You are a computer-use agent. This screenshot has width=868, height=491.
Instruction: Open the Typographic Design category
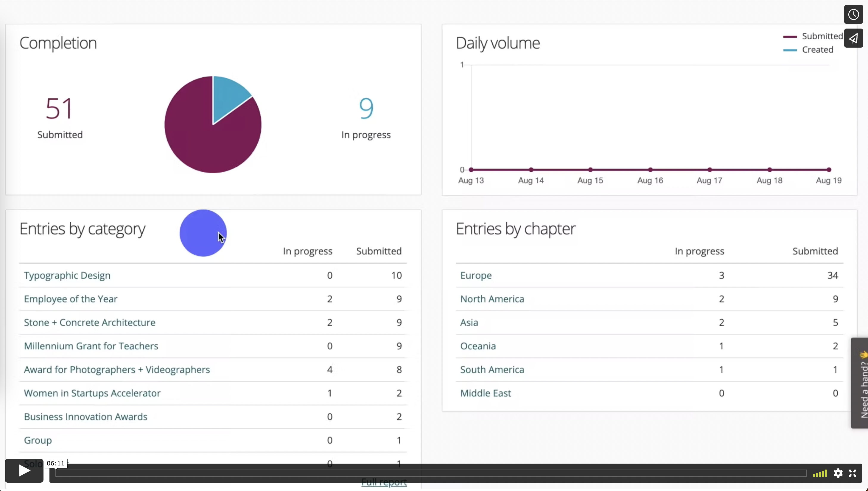(x=67, y=275)
